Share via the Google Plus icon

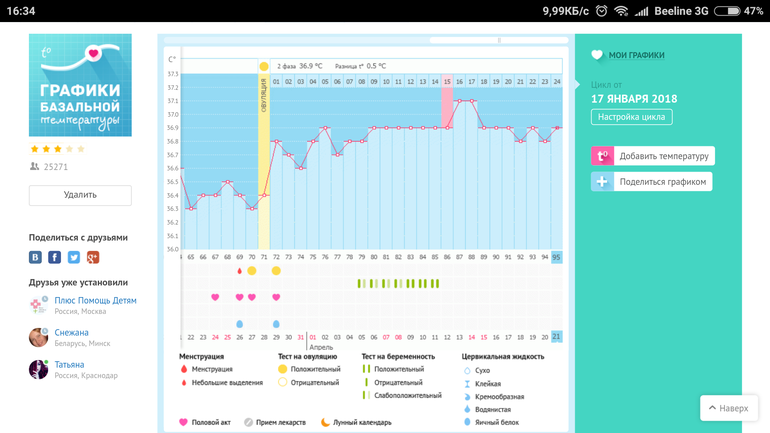[x=93, y=257]
